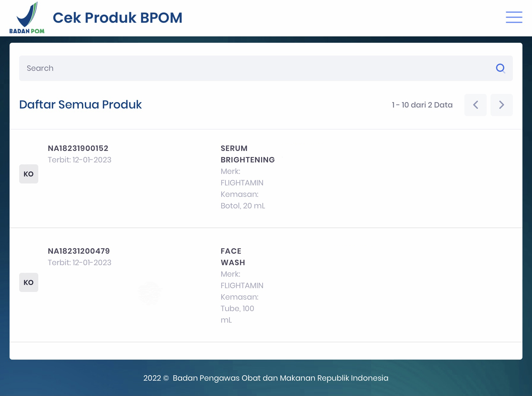This screenshot has height=396, width=532.
Task: Click the Badan Pengawas Obat footer text
Action: [266, 378]
